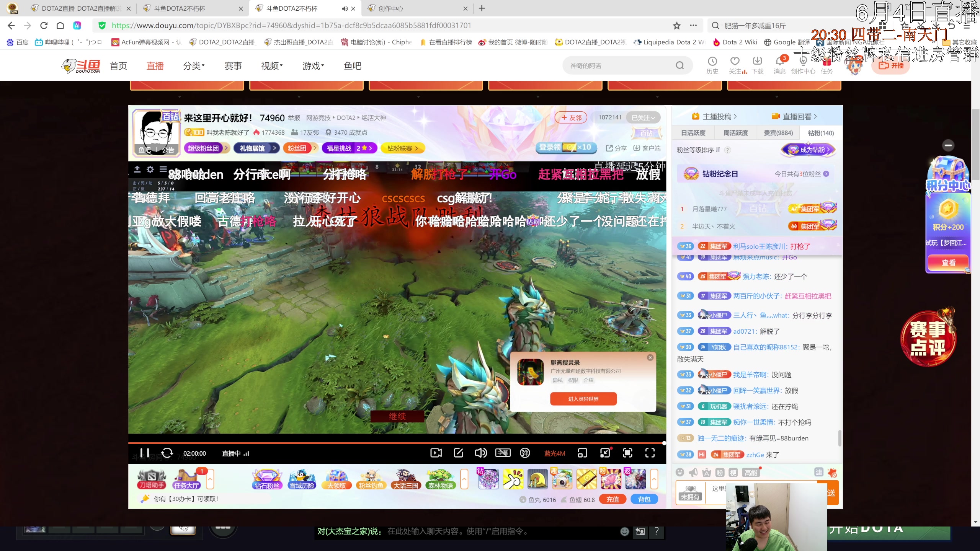Viewport: 980px width, 551px height.
Task: Click the 梗 meme phrases icon
Action: 733,473
